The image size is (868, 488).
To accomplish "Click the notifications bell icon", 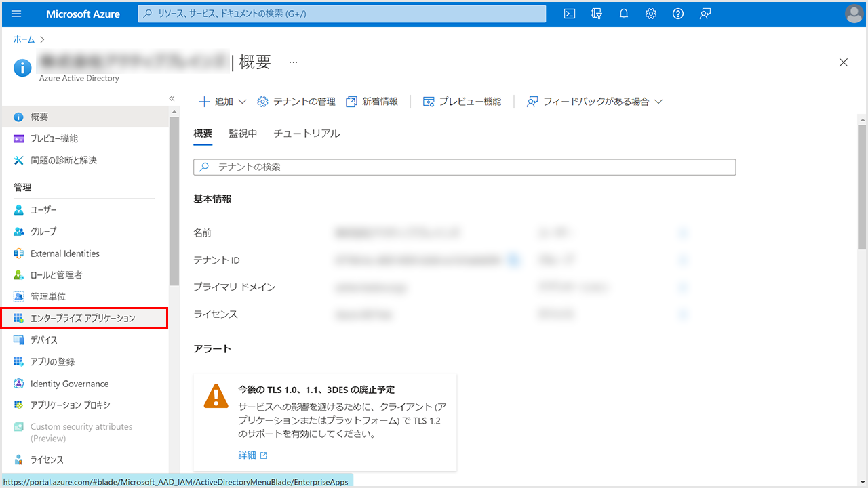I will pos(624,14).
